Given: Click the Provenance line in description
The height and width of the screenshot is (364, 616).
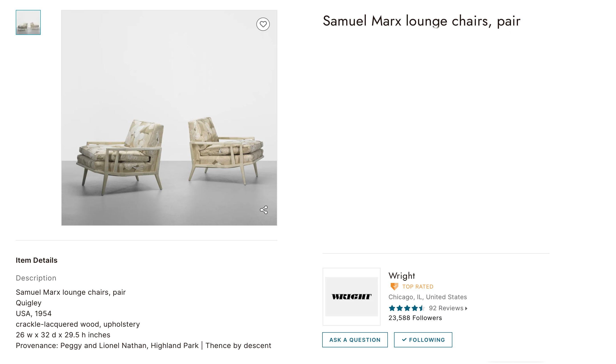Looking at the screenshot, I should point(144,346).
